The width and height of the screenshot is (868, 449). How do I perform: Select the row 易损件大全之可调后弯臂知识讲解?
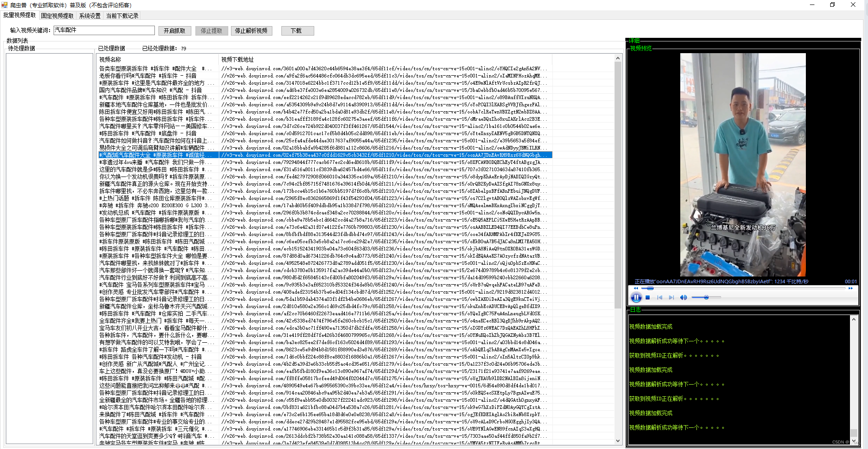[x=325, y=148]
